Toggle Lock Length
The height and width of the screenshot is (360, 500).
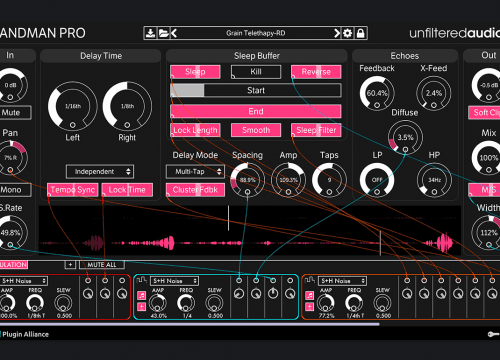[195, 130]
